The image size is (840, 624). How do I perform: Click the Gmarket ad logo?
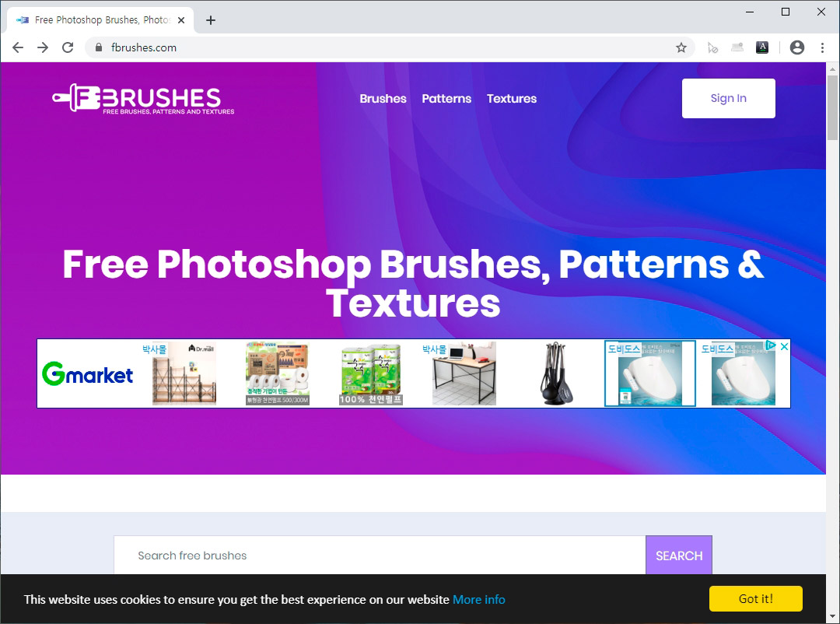87,373
